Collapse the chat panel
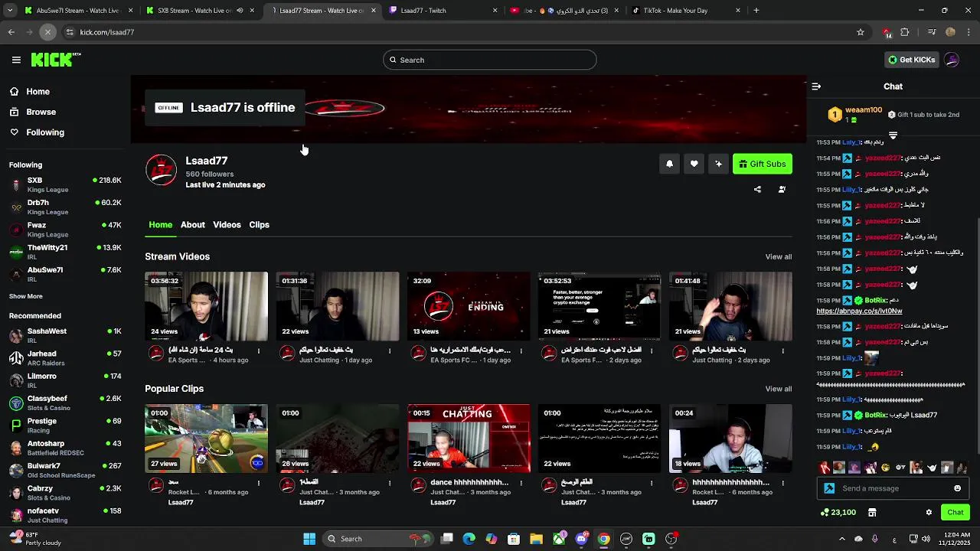 pos(816,86)
